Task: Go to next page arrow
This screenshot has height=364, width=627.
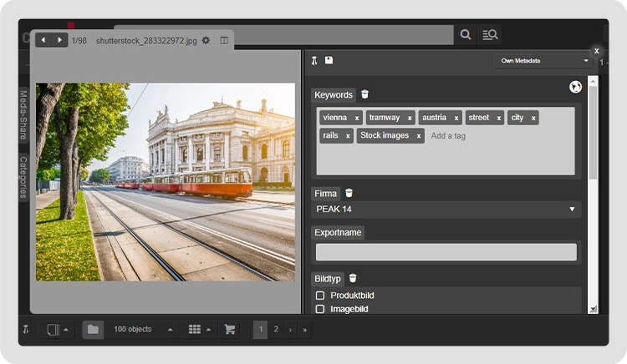Action: pos(290,330)
